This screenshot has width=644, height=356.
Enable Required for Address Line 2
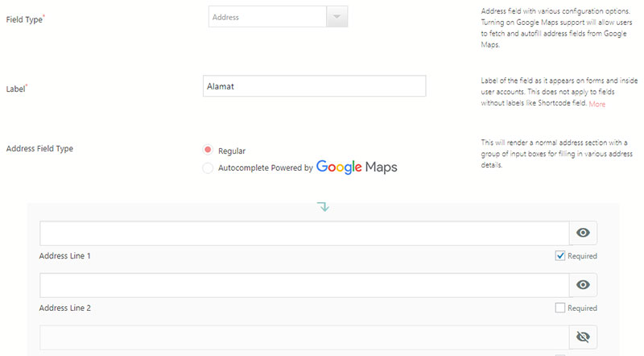[x=561, y=308]
